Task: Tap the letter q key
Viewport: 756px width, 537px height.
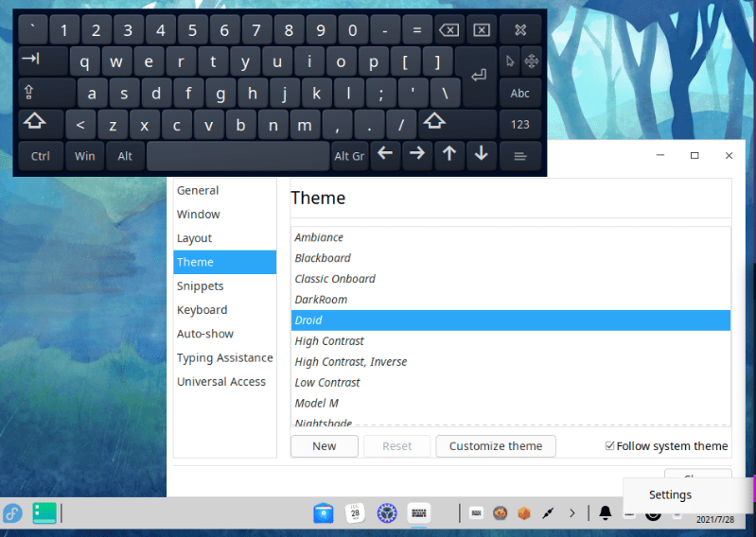Action: (x=85, y=61)
